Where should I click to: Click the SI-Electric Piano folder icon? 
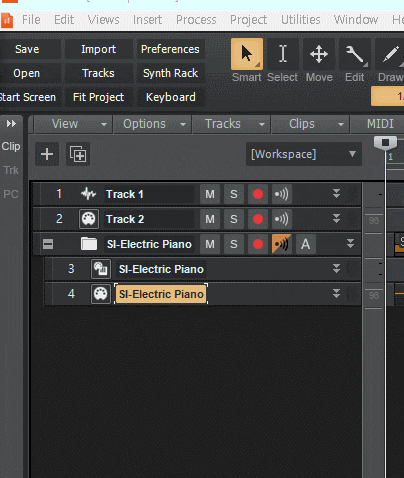89,244
